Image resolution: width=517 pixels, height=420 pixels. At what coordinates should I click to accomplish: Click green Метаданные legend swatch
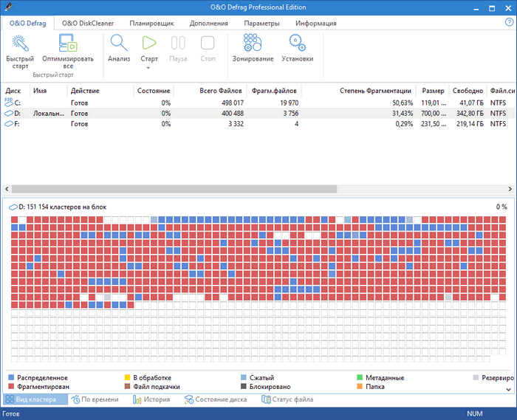[x=360, y=377]
